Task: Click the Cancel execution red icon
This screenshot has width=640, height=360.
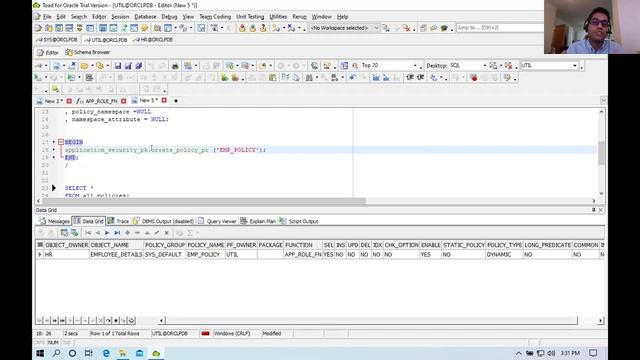Action: pyautogui.click(x=473, y=78)
